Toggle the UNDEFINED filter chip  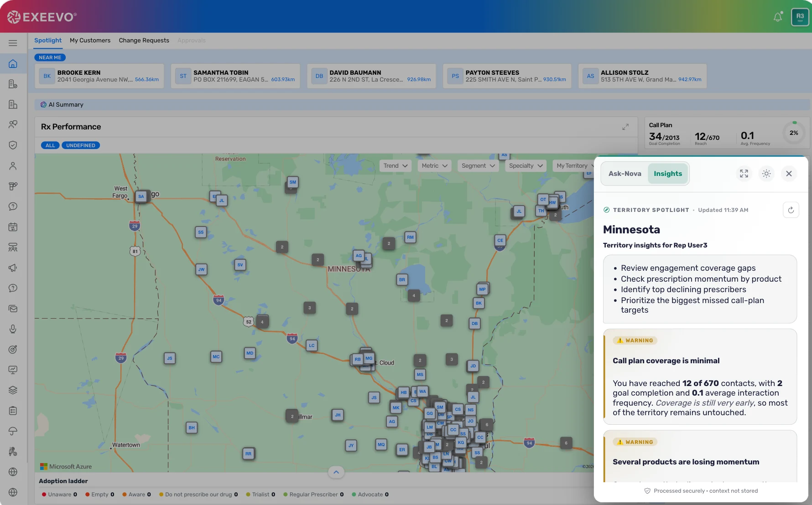click(81, 145)
